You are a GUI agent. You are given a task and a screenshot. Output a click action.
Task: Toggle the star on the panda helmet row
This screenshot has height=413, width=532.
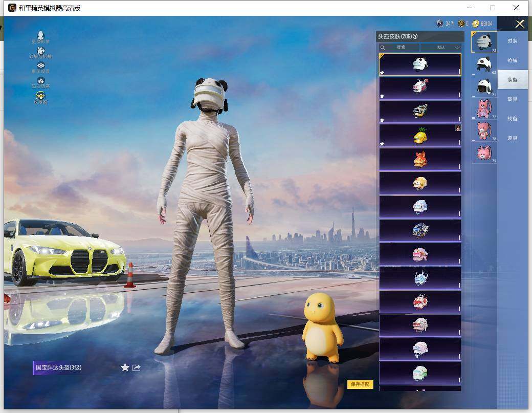click(382, 73)
